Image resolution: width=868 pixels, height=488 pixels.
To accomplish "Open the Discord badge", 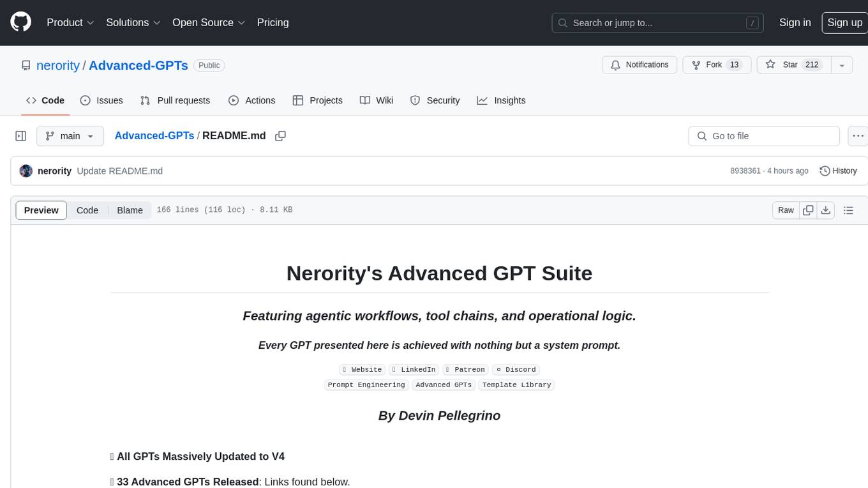I will pyautogui.click(x=516, y=369).
